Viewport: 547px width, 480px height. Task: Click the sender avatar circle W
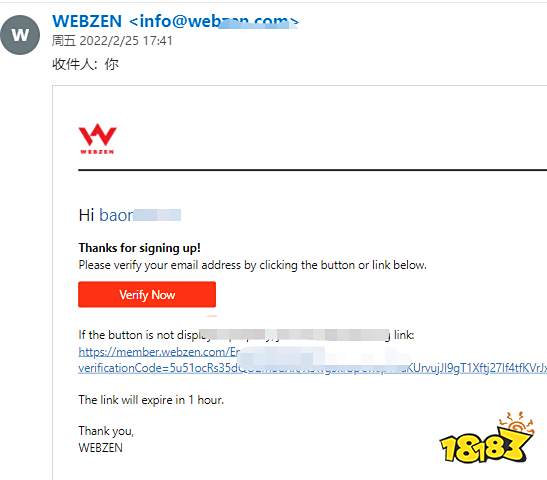point(20,35)
